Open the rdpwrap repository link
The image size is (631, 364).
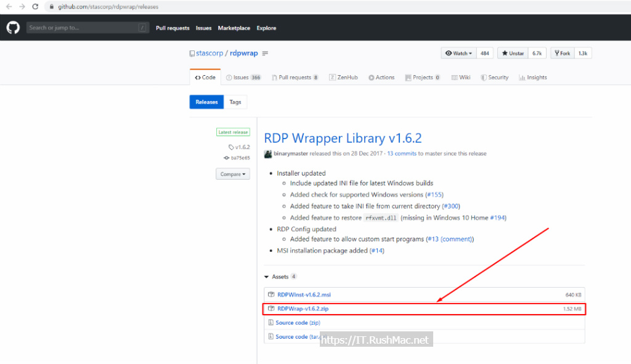pos(244,53)
